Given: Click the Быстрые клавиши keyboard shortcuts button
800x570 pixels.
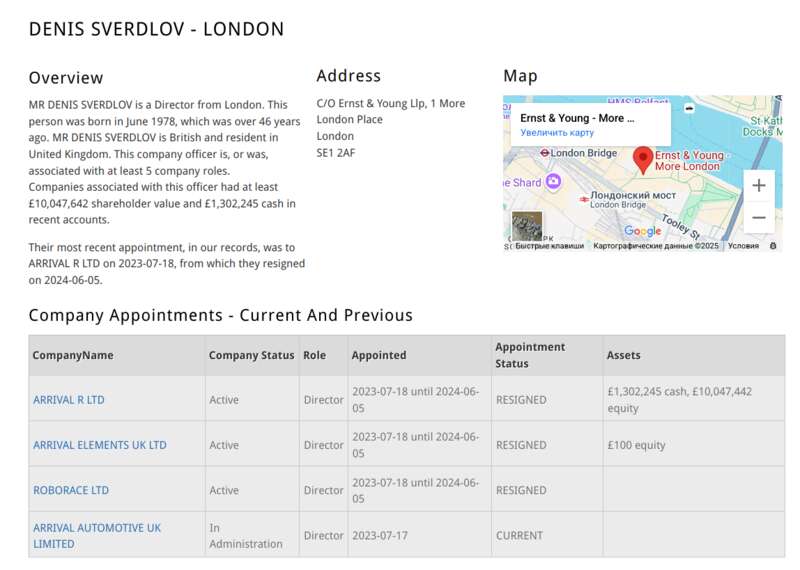Looking at the screenshot, I should pyautogui.click(x=549, y=246).
